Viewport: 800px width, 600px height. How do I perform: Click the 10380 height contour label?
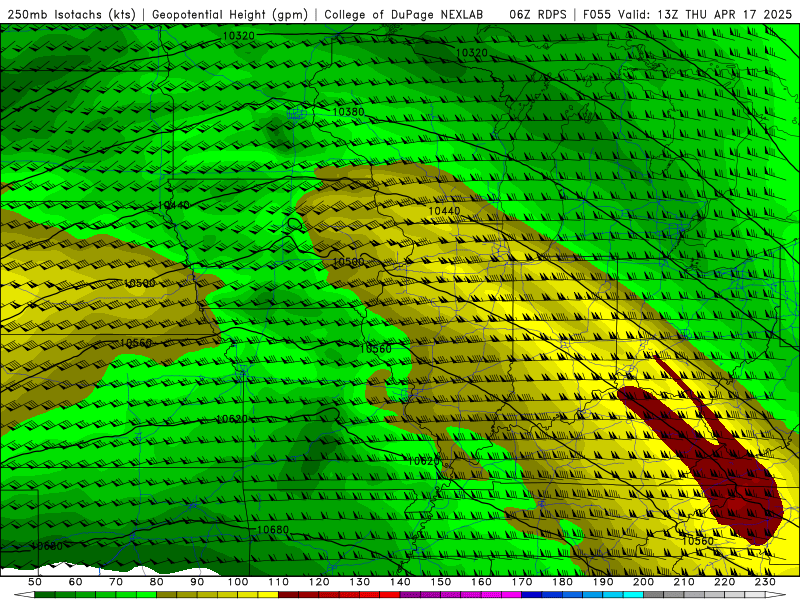[x=348, y=112]
